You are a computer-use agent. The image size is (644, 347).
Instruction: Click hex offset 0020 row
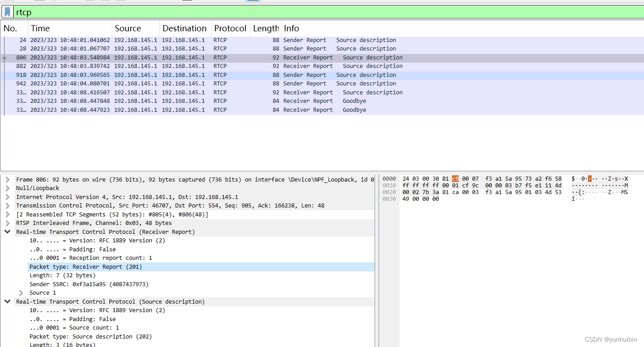[389, 192]
